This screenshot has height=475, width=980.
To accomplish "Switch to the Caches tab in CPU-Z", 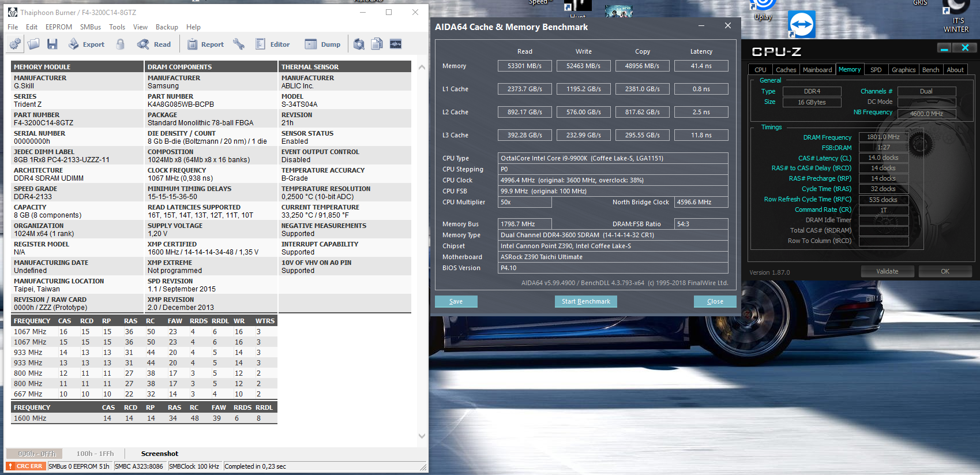I will [x=786, y=70].
